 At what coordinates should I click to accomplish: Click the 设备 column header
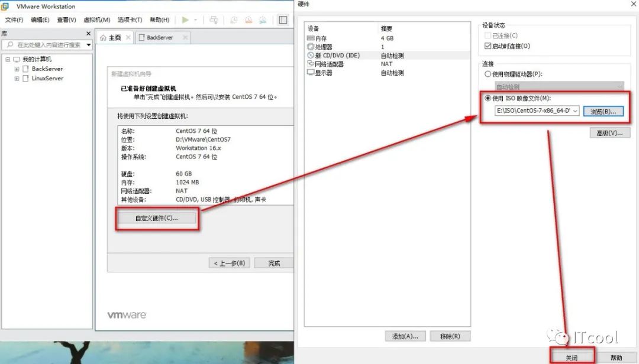tap(314, 28)
